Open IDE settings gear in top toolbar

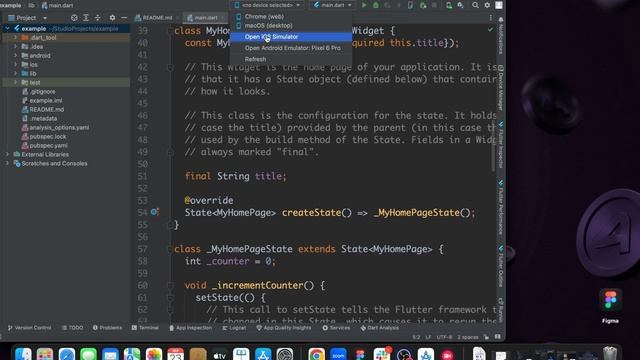487,5
